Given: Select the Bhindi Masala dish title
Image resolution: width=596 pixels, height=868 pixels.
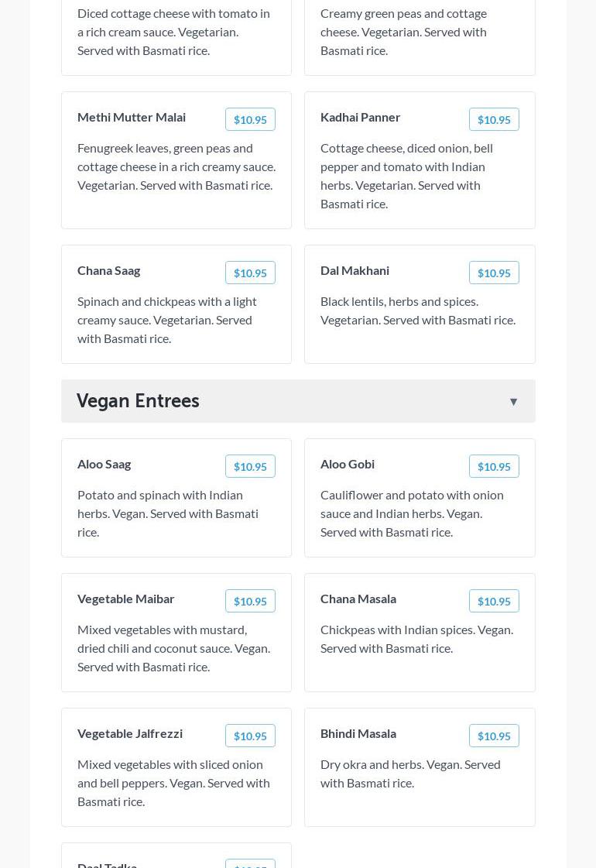Looking at the screenshot, I should [x=358, y=733].
